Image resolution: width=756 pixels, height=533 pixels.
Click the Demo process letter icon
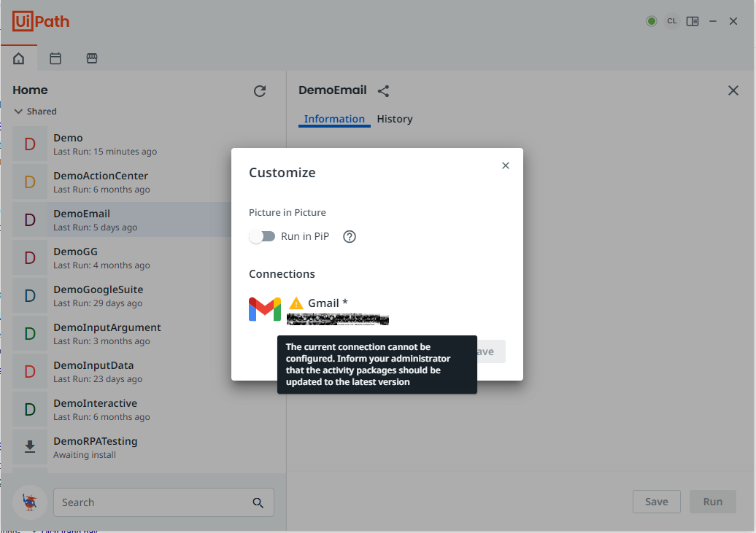click(30, 144)
